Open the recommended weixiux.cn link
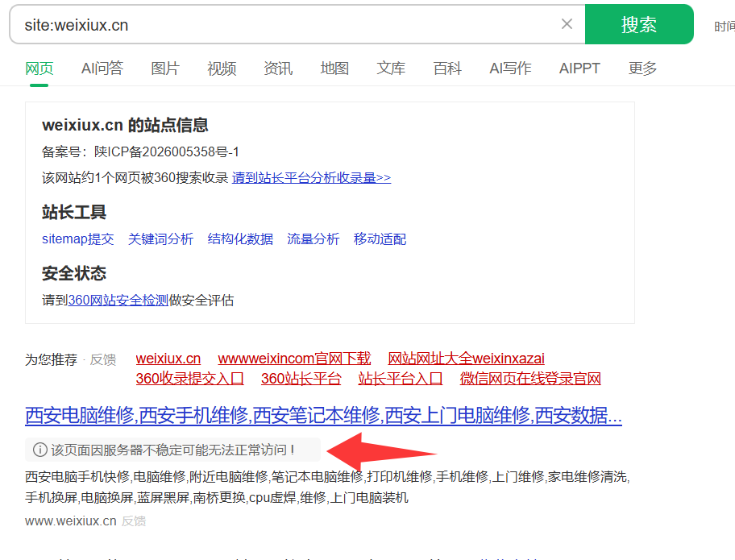 (168, 359)
